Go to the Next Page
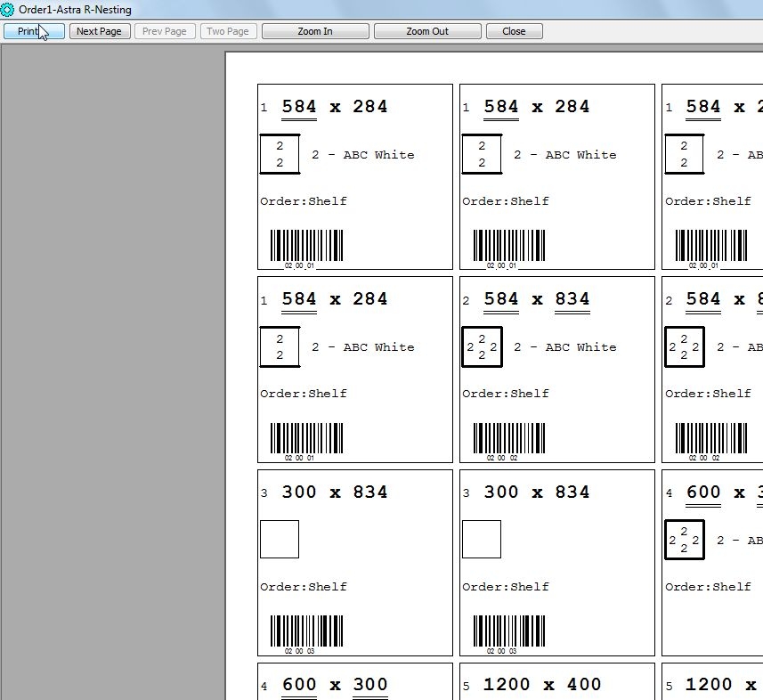Screen dimensions: 763x700 [99, 31]
